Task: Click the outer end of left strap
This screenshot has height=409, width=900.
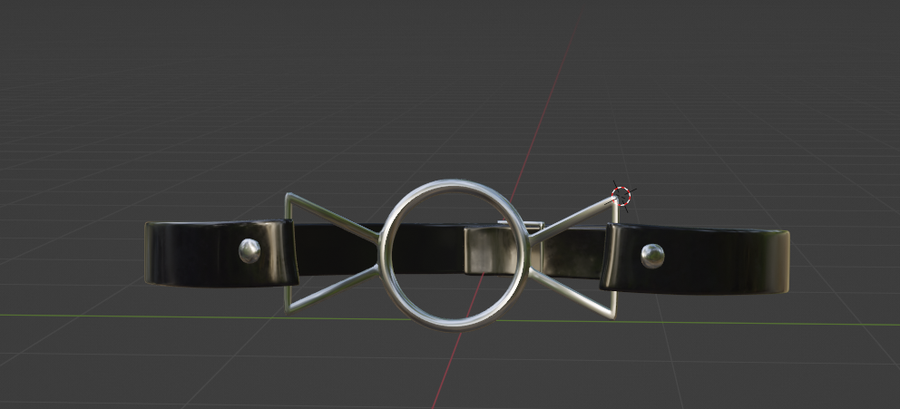Action: [150, 253]
